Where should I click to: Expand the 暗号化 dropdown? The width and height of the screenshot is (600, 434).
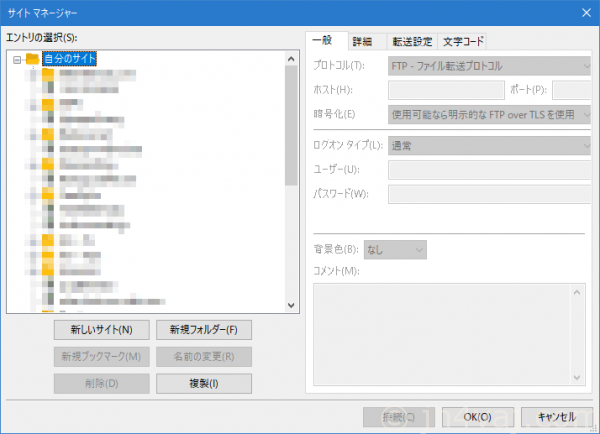coord(489,114)
